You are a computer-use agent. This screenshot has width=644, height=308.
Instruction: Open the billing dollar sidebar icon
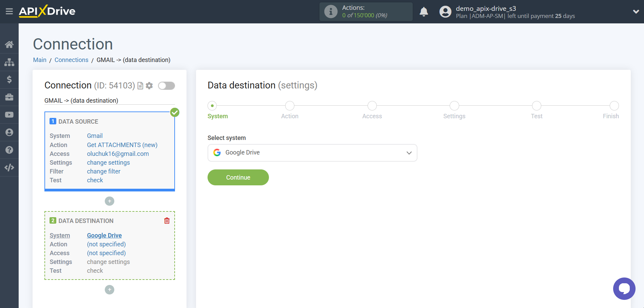[x=9, y=80]
